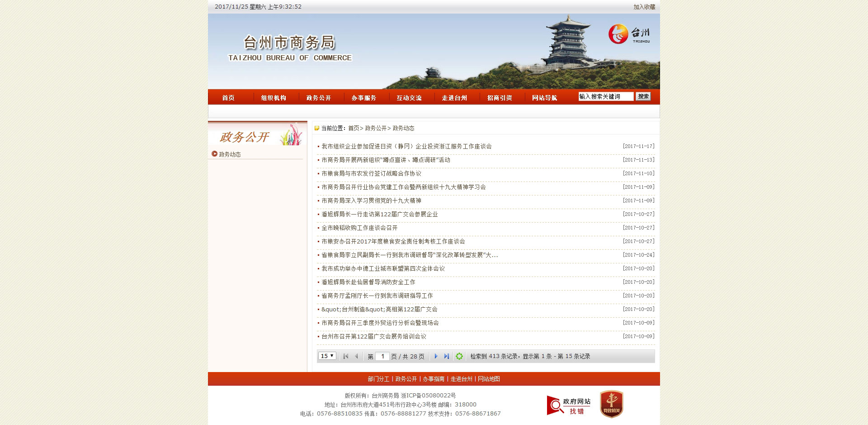Open the records-per-page dropdown showing 15
The height and width of the screenshot is (425, 868).
pyautogui.click(x=327, y=356)
